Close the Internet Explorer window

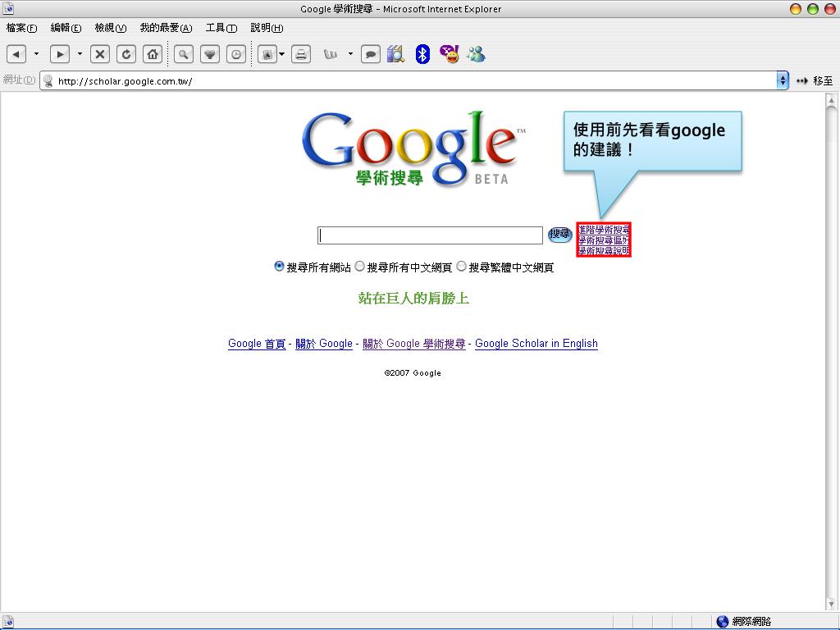(x=830, y=8)
